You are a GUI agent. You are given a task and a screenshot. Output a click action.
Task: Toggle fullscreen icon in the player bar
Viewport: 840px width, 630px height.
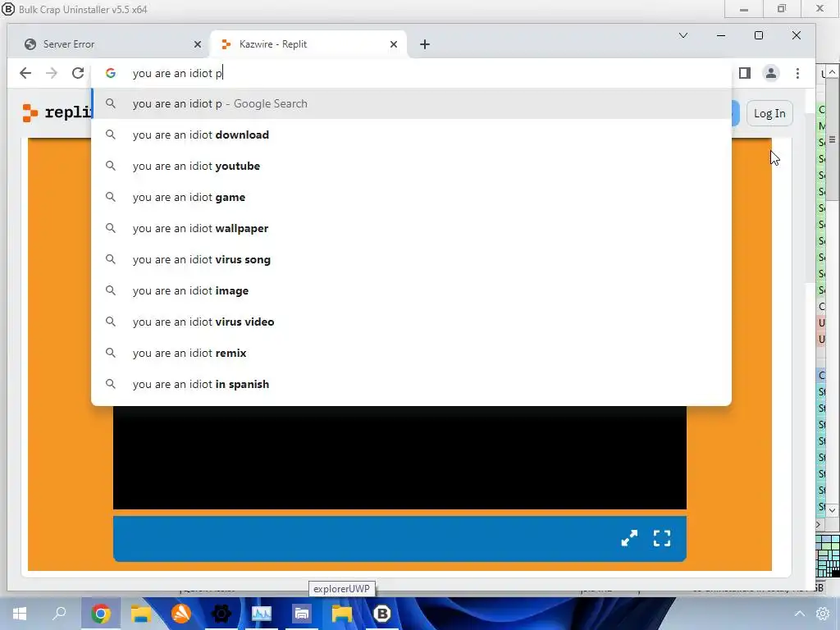tap(662, 538)
